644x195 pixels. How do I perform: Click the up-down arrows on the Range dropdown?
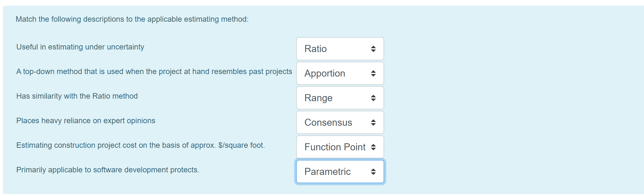[x=373, y=98]
